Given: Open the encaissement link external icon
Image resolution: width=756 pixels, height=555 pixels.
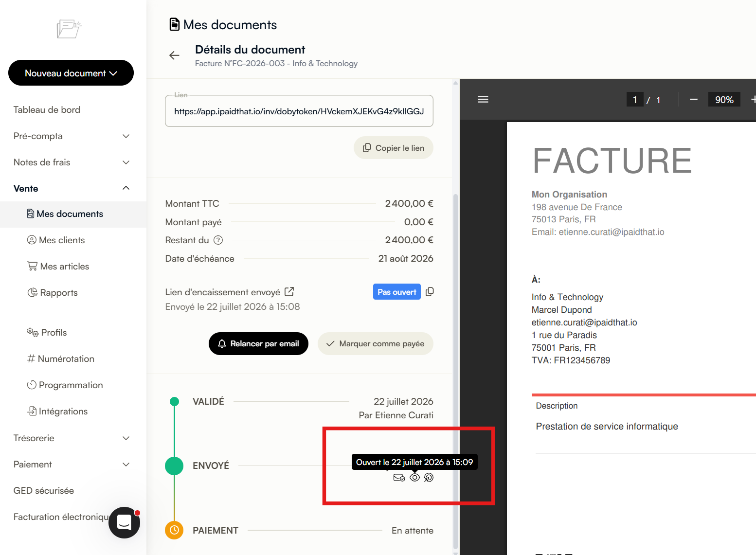Looking at the screenshot, I should coord(289,292).
